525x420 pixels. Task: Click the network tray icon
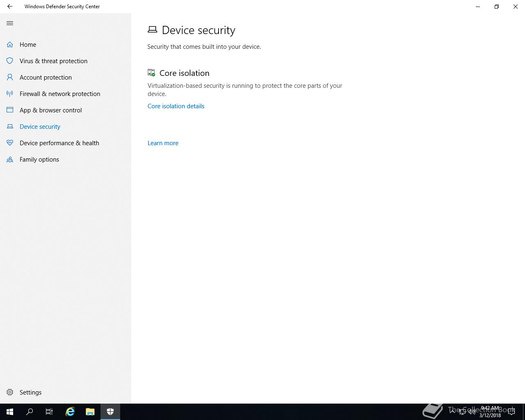(x=462, y=412)
